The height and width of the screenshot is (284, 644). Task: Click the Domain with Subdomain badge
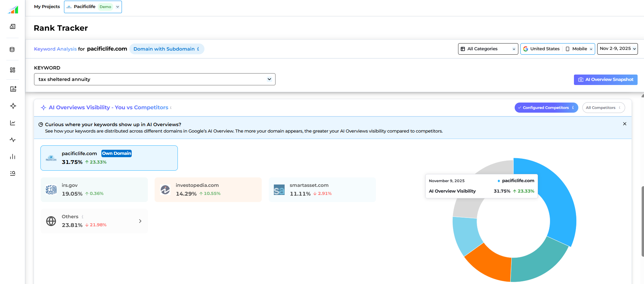tap(167, 49)
